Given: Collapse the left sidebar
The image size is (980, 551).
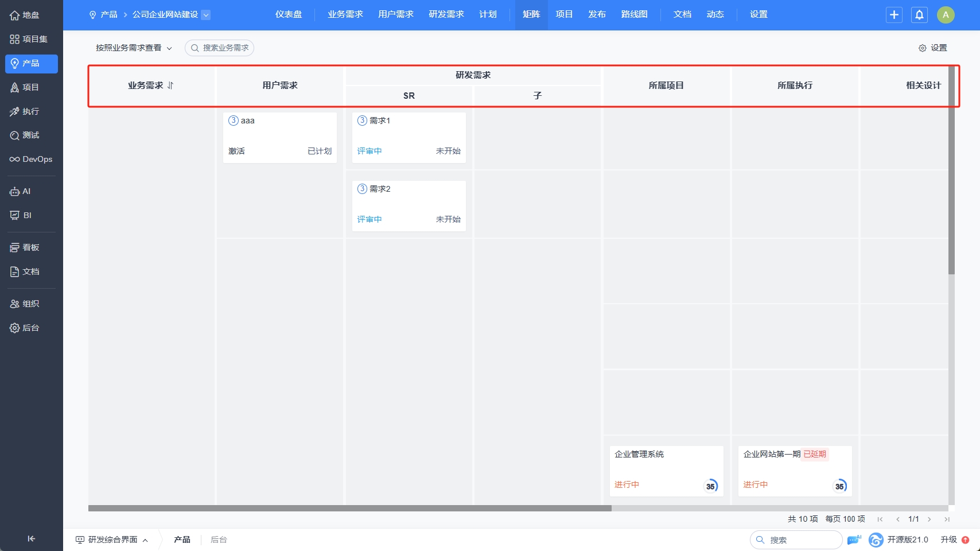Looking at the screenshot, I should tap(31, 538).
